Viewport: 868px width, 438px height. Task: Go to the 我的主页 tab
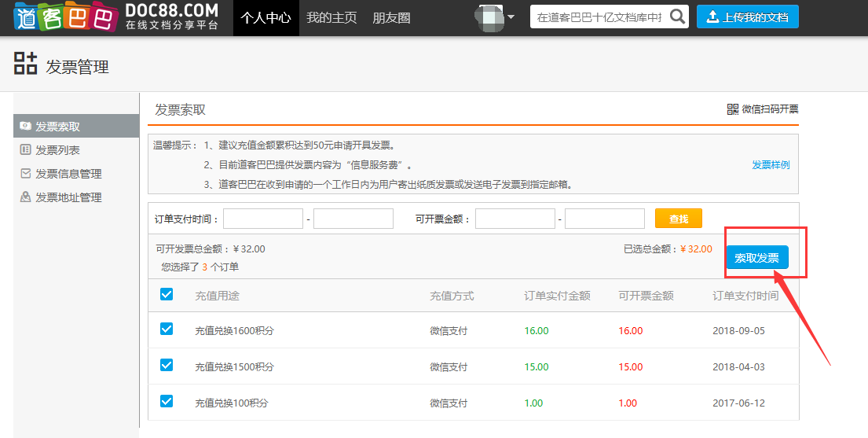click(331, 18)
